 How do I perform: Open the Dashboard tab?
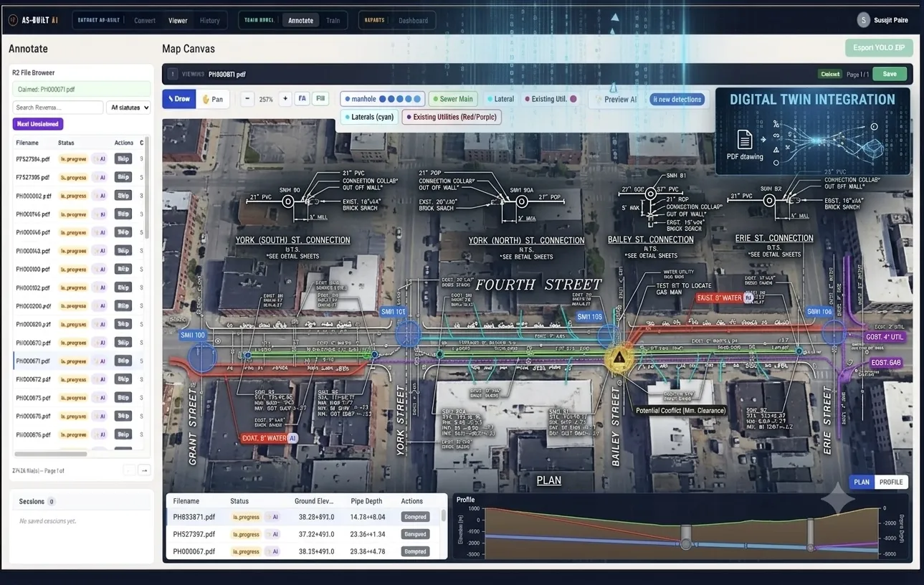tap(413, 20)
